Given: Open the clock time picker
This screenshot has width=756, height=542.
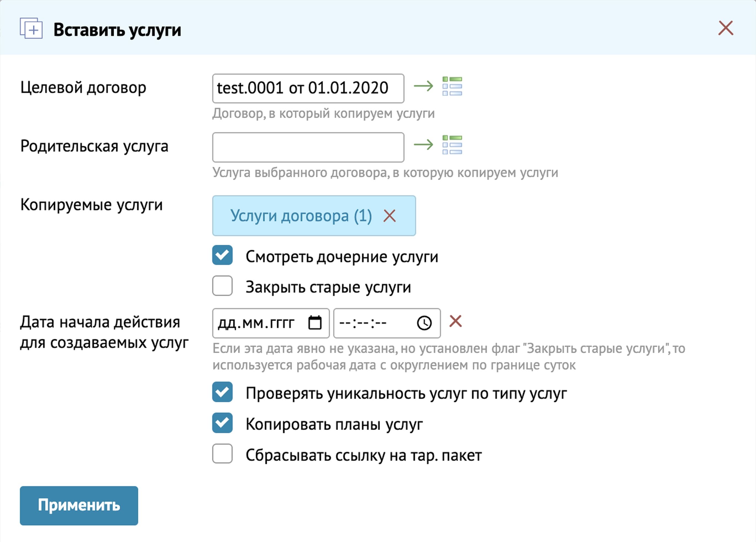Looking at the screenshot, I should tap(424, 323).
